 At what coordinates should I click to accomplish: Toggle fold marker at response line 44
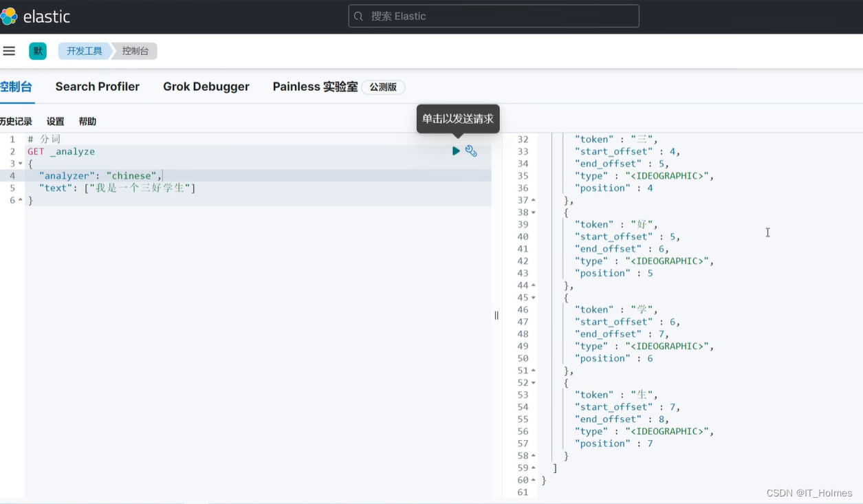pyautogui.click(x=534, y=285)
